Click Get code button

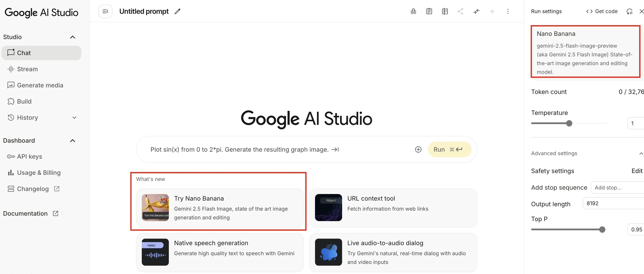pyautogui.click(x=602, y=12)
